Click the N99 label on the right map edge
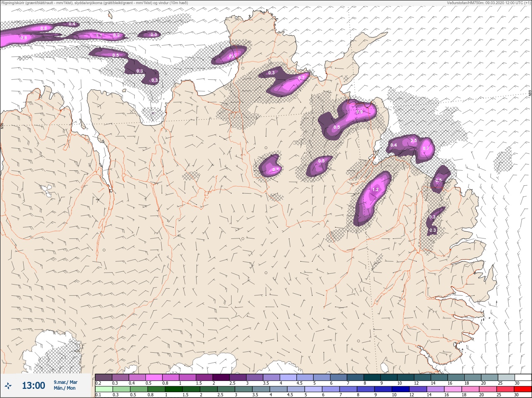Viewport: 532px width, 398px height. click(x=530, y=94)
